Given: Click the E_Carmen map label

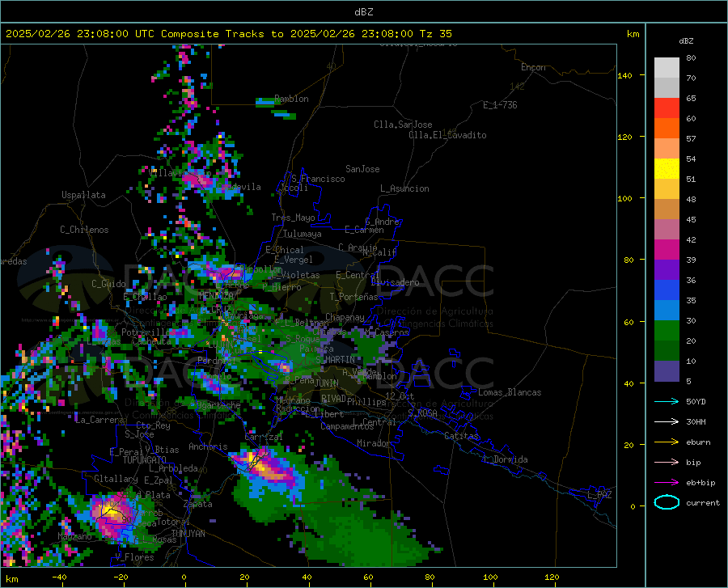Looking at the screenshot, I should point(364,230).
